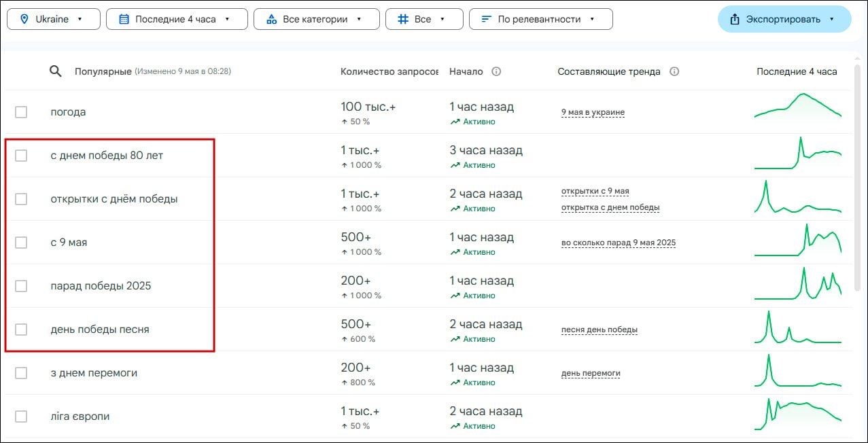Open the По релевантности sort dropdown

540,19
